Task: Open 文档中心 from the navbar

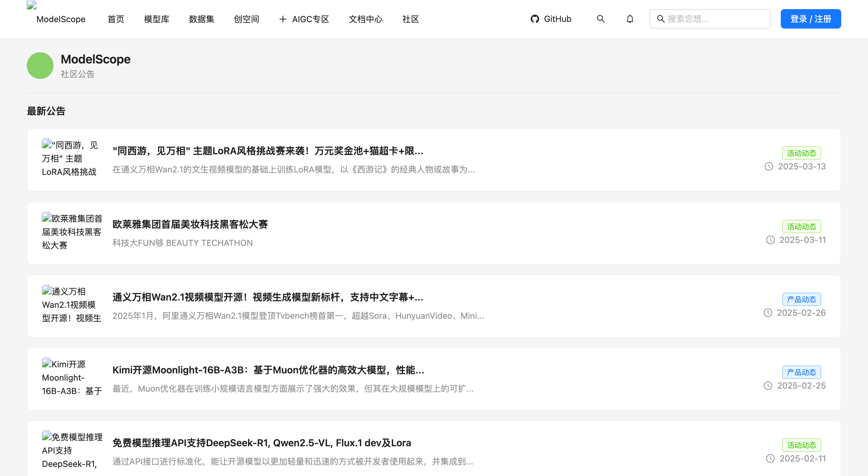Action: click(x=366, y=19)
